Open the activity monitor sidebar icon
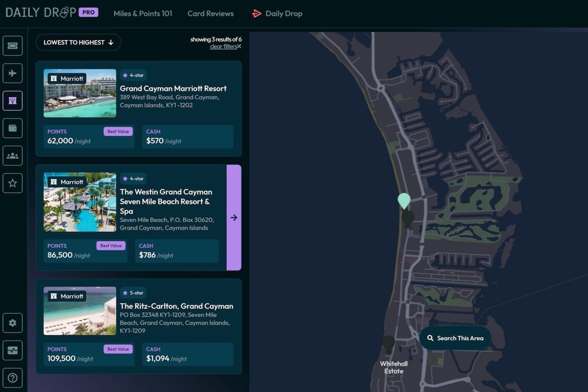588x392 pixels. [x=13, y=350]
